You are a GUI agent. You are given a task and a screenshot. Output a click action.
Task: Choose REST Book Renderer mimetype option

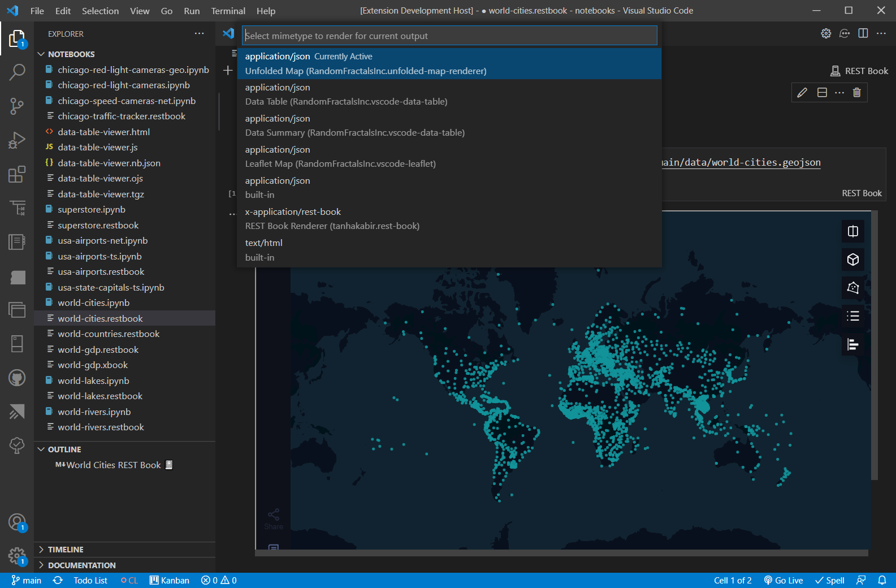449,219
